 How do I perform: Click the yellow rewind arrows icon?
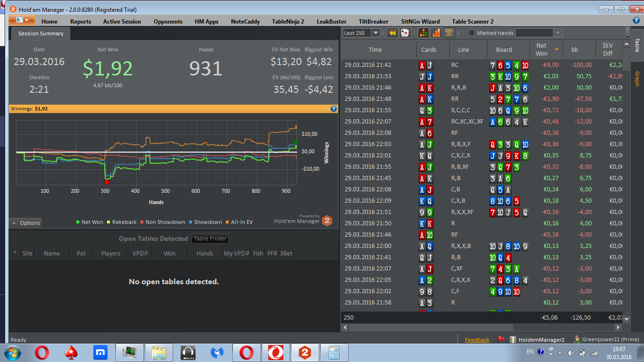(392, 33)
